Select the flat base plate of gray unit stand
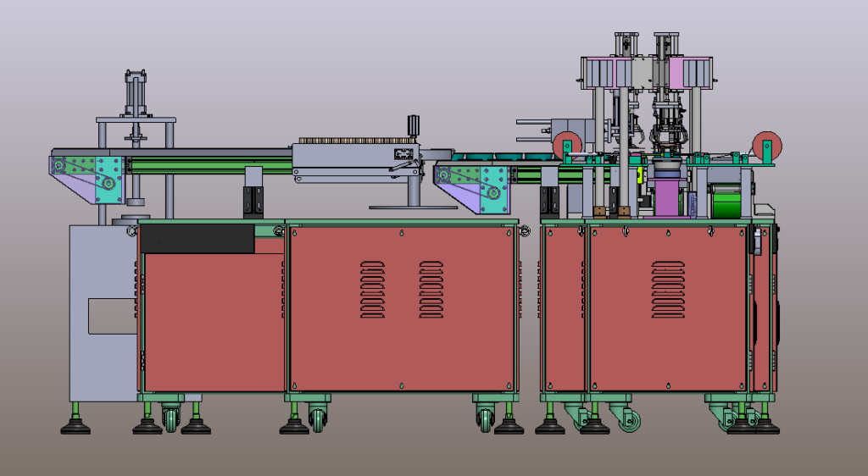 click(413, 208)
